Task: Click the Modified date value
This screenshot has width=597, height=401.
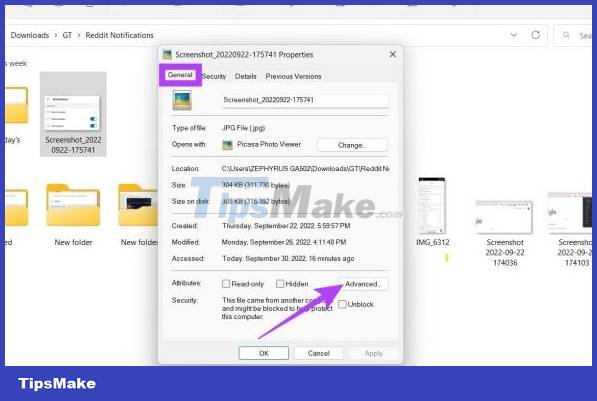Action: pos(284,242)
